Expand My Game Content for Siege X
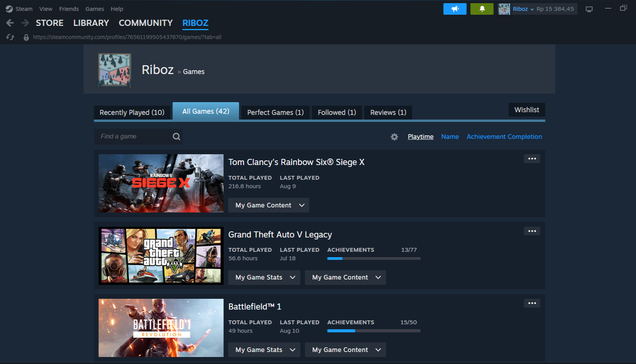636x364 pixels. click(x=269, y=205)
